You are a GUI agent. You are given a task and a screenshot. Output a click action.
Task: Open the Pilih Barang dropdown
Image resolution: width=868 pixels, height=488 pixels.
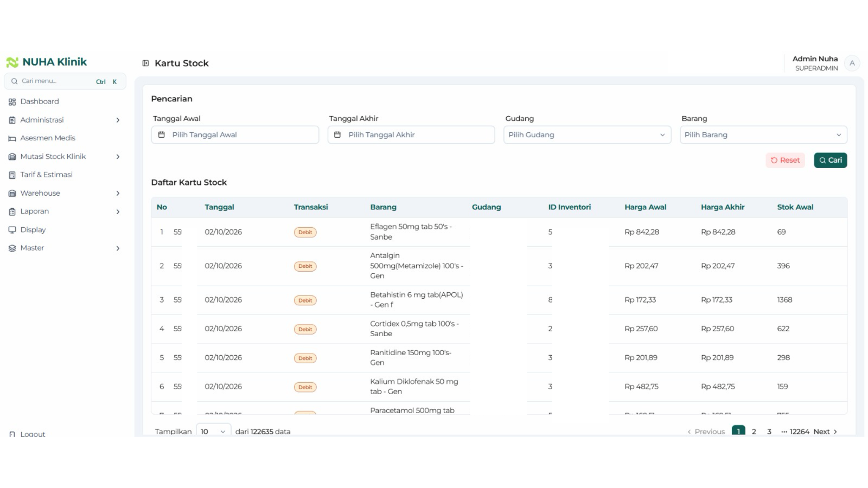763,135
